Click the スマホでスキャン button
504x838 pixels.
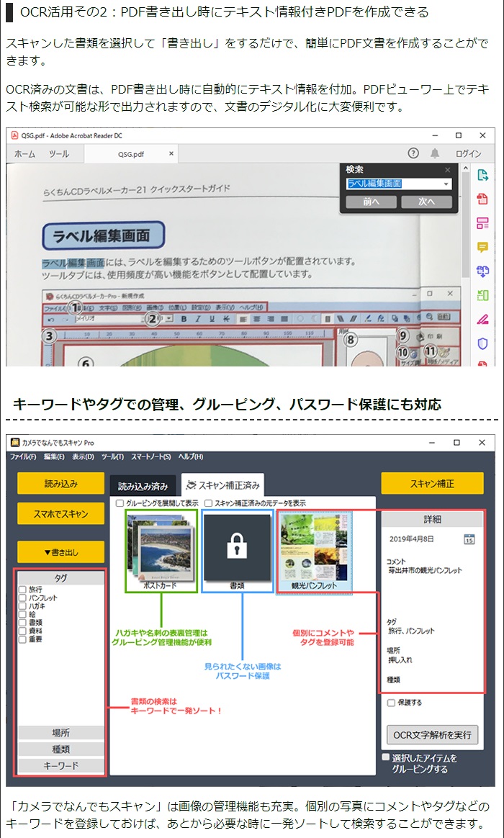(x=61, y=514)
